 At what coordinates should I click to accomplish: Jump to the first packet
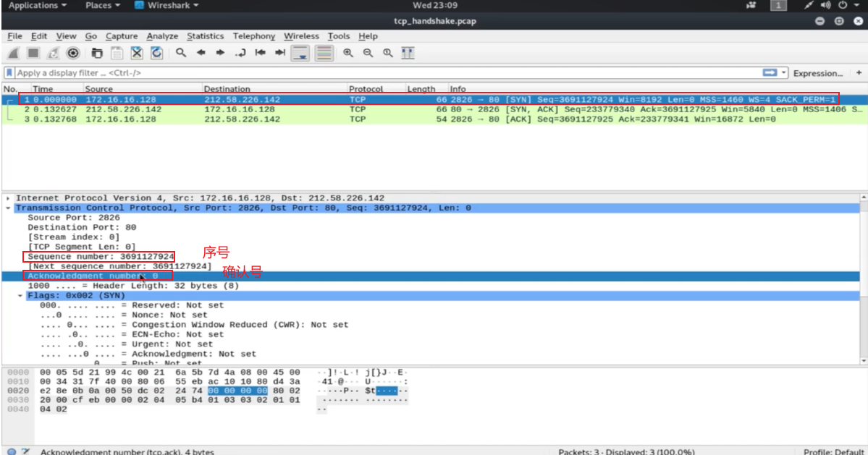260,53
